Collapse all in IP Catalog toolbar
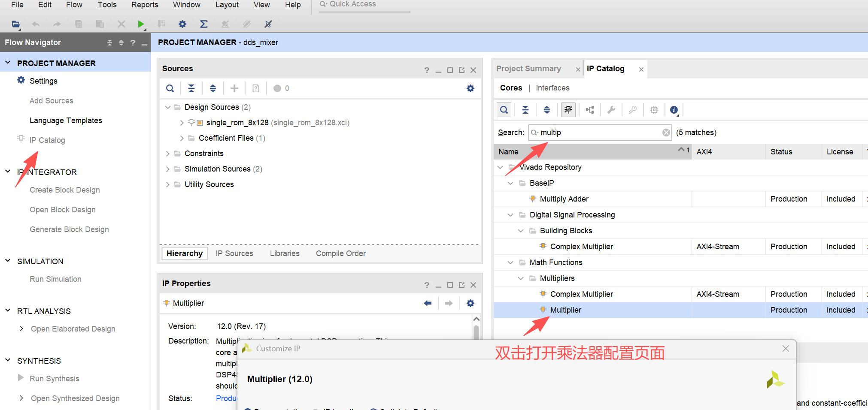Viewport: 868px width, 410px height. click(525, 110)
